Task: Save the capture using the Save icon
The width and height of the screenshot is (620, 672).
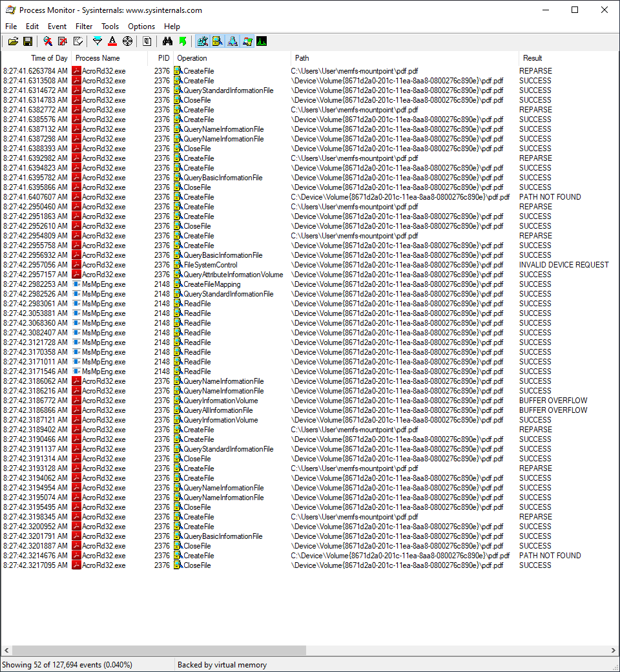Action: 28,41
